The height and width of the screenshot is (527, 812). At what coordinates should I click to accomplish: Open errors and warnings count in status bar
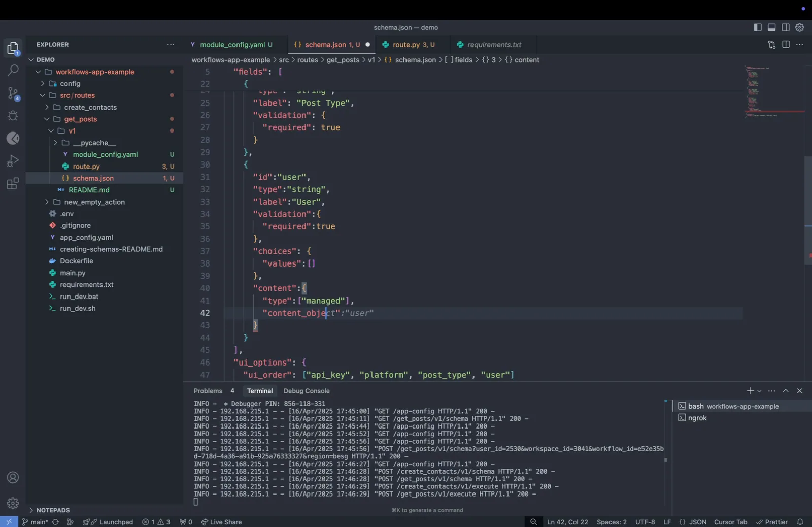pyautogui.click(x=156, y=522)
